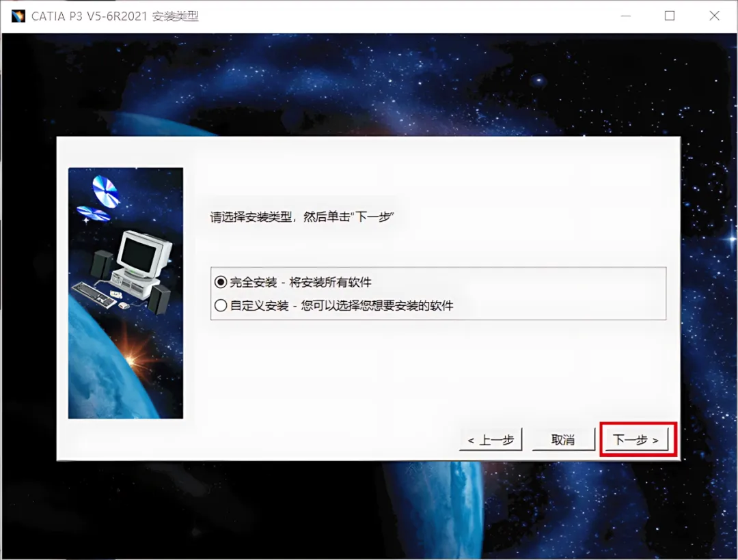Click the 请选择安装类型 instruction text

(302, 216)
